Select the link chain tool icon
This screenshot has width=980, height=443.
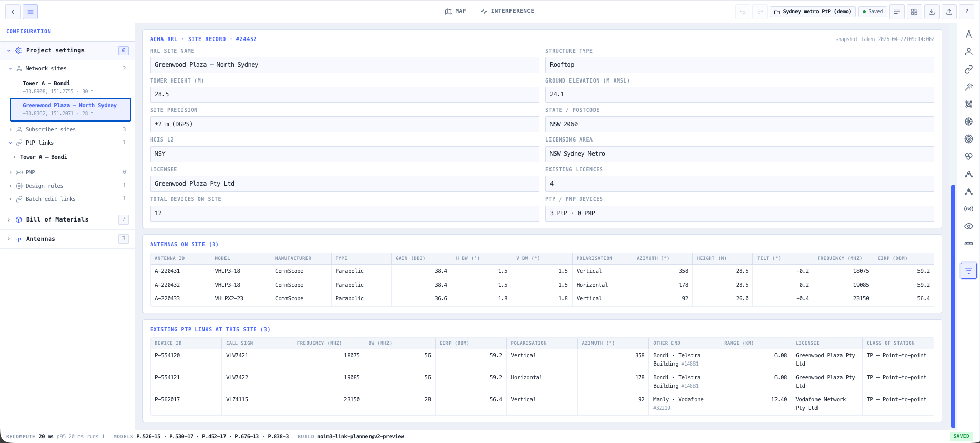(x=969, y=69)
